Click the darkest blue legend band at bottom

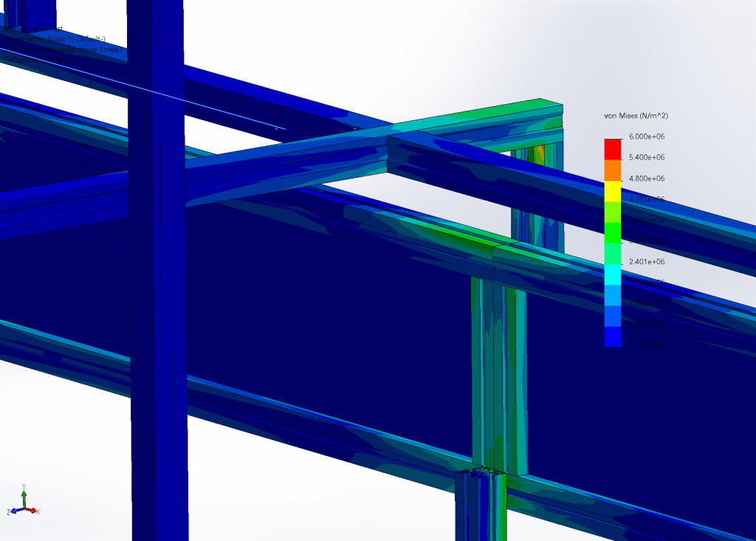pyautogui.click(x=612, y=337)
